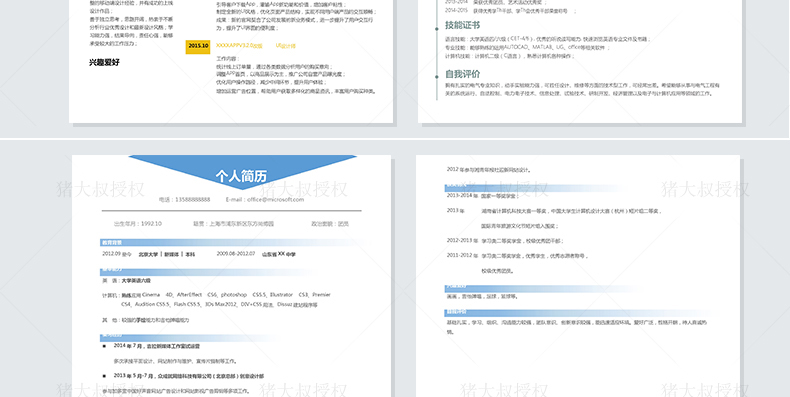Select the "山东省XX中学" entry
Image resolution: width=790 pixels, height=397 pixels.
[x=279, y=254]
